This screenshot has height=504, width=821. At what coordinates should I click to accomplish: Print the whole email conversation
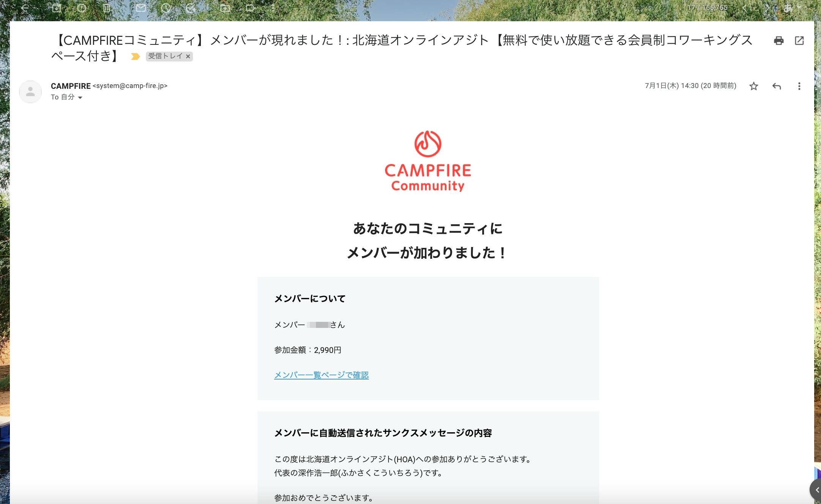pyautogui.click(x=779, y=41)
